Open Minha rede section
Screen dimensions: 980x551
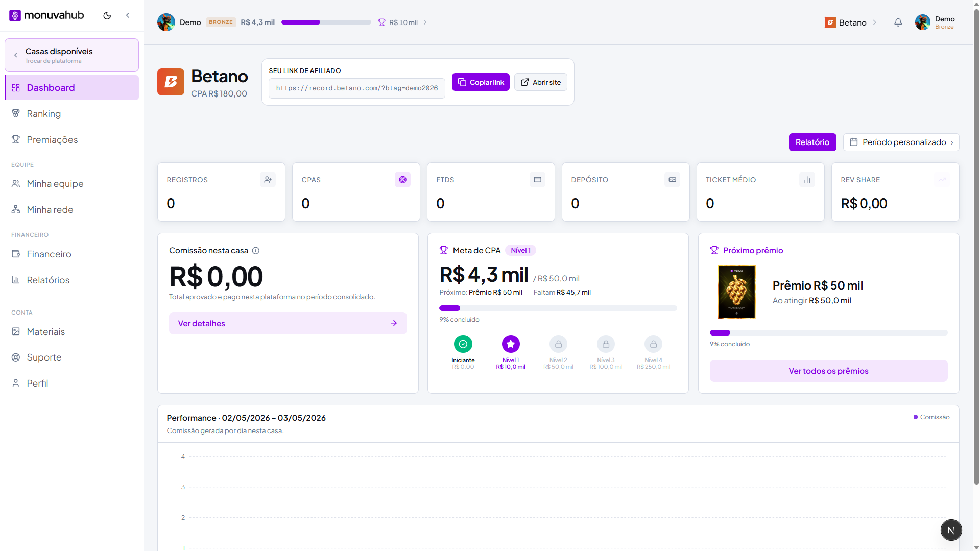coord(71,210)
